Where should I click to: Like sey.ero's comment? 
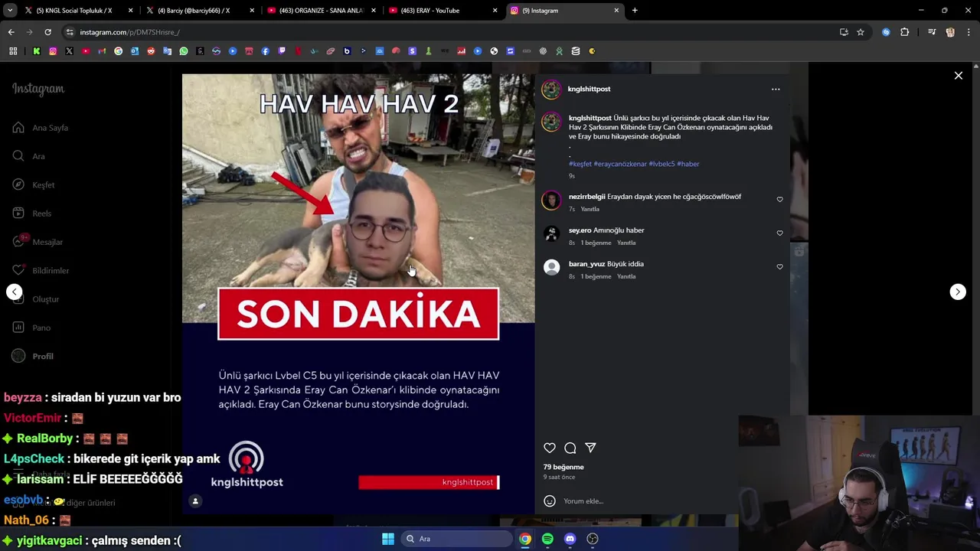[x=780, y=233]
